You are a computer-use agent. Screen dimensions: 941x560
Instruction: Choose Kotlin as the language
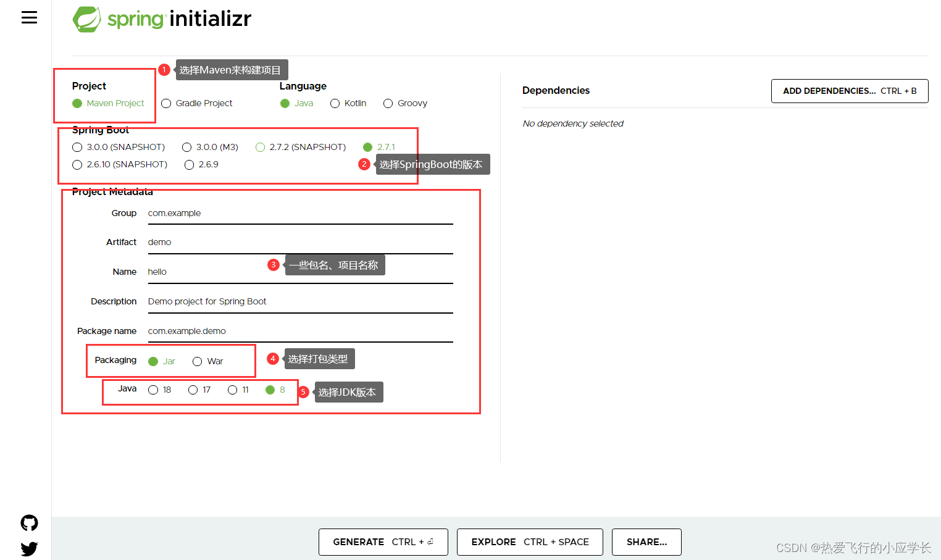[348, 103]
